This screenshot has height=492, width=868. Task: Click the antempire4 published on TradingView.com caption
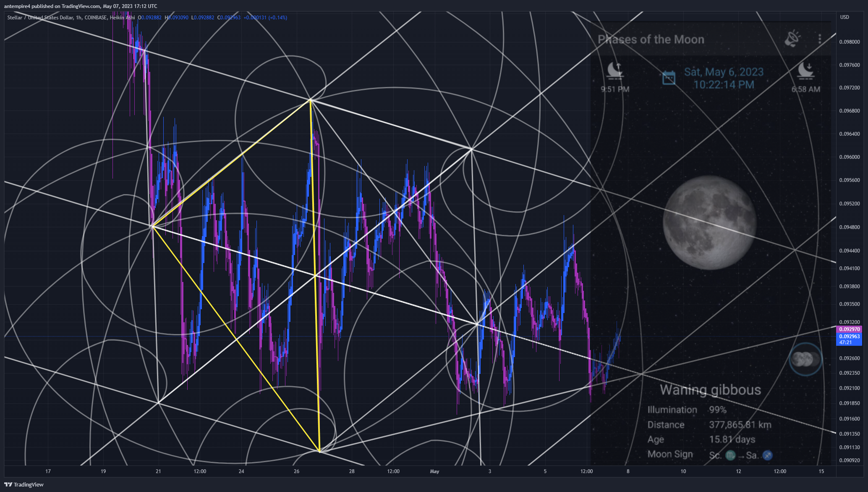coord(81,6)
